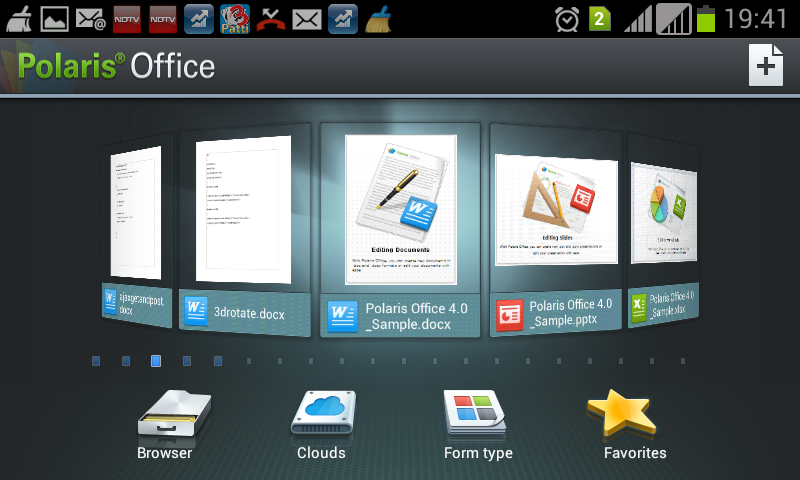This screenshot has width=800, height=480.
Task: Select the fourth carousel page indicator
Action: (187, 361)
